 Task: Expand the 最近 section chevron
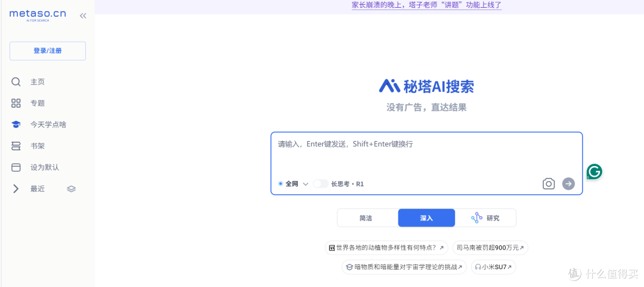[x=16, y=189]
